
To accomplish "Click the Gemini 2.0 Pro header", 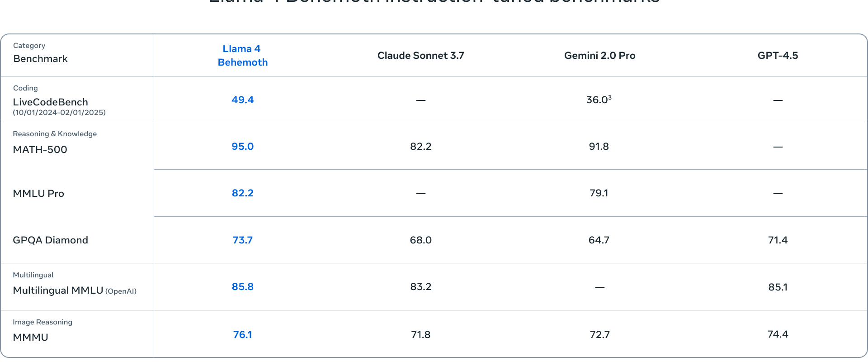I will [599, 56].
